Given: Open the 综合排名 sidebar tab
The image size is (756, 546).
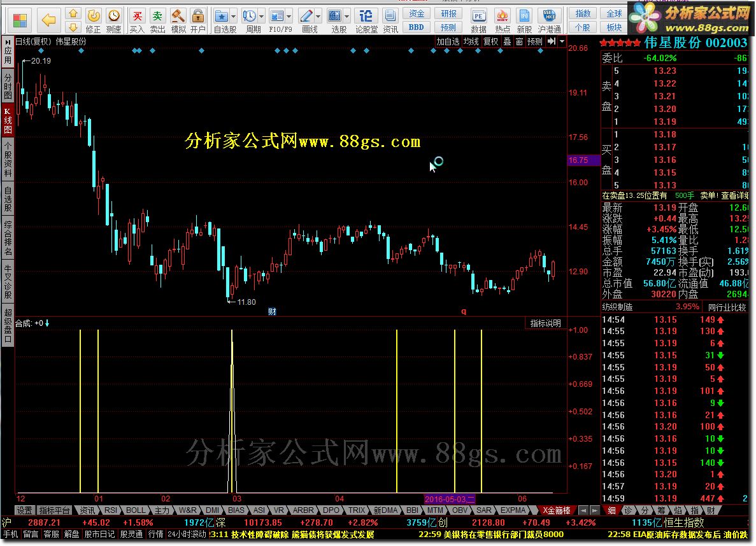Looking at the screenshot, I should (x=8, y=237).
